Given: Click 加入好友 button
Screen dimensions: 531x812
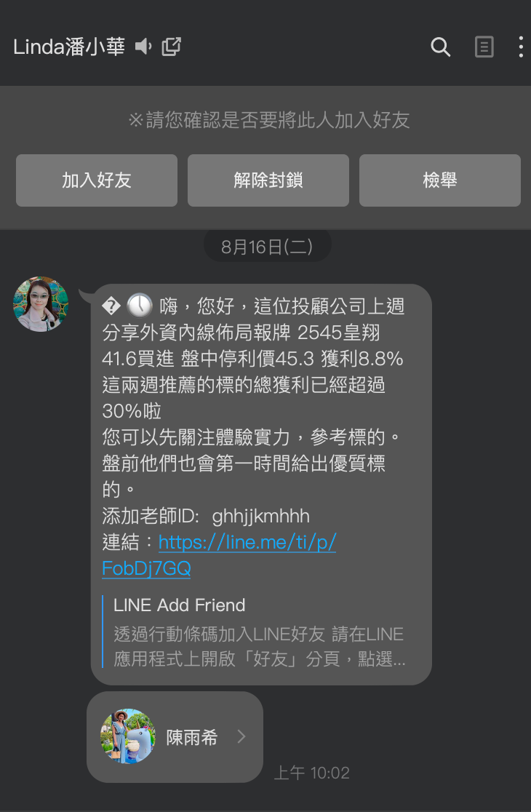Looking at the screenshot, I should point(97,180).
